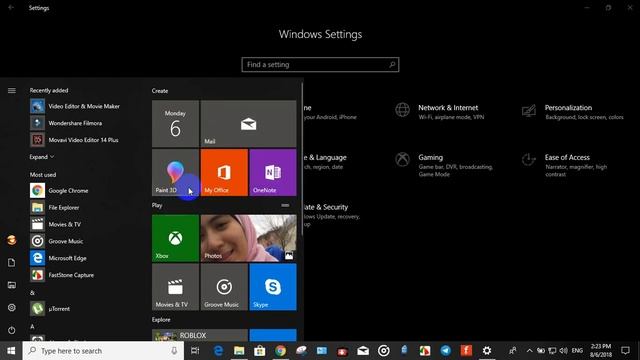Open the Photos tile

[x=249, y=238]
